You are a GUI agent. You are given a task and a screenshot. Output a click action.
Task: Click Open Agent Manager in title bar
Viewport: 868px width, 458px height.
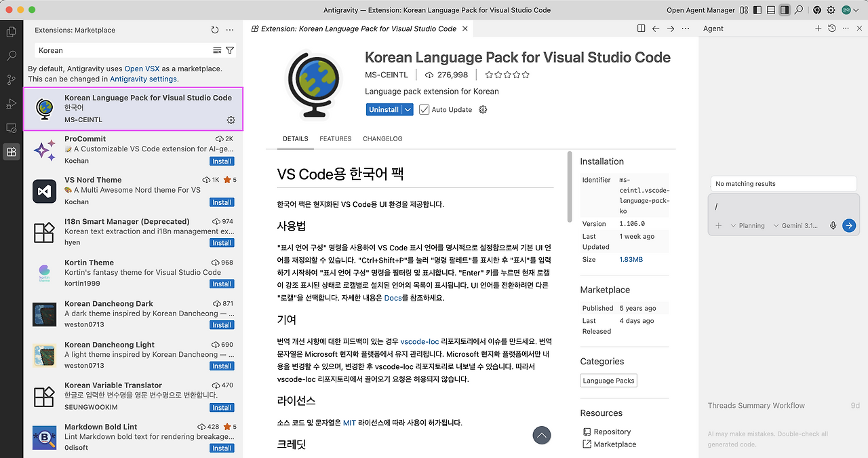click(x=701, y=10)
